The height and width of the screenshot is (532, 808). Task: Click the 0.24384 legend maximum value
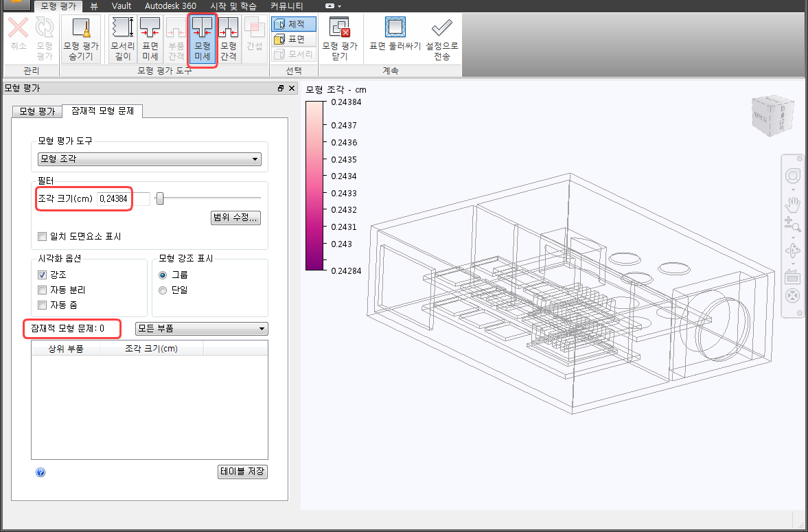click(346, 102)
